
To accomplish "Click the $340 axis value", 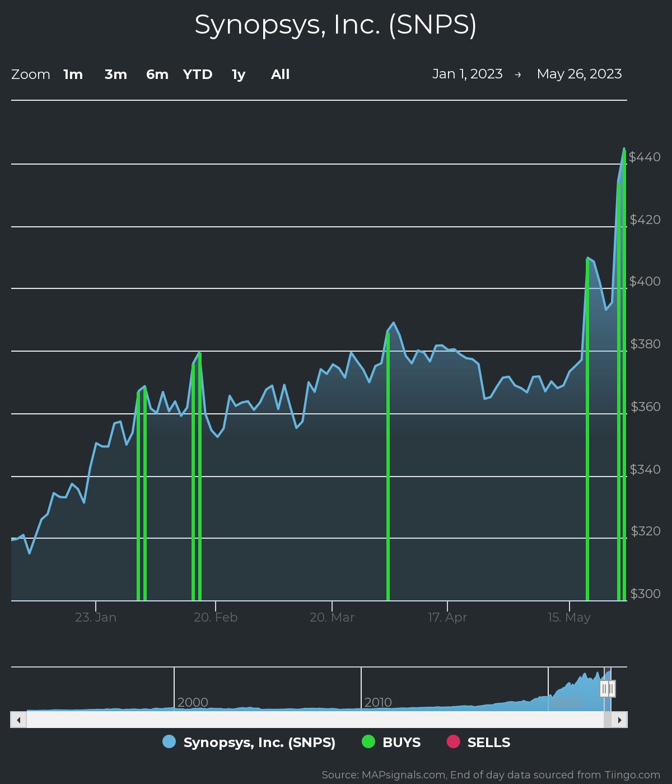I will [x=646, y=469].
